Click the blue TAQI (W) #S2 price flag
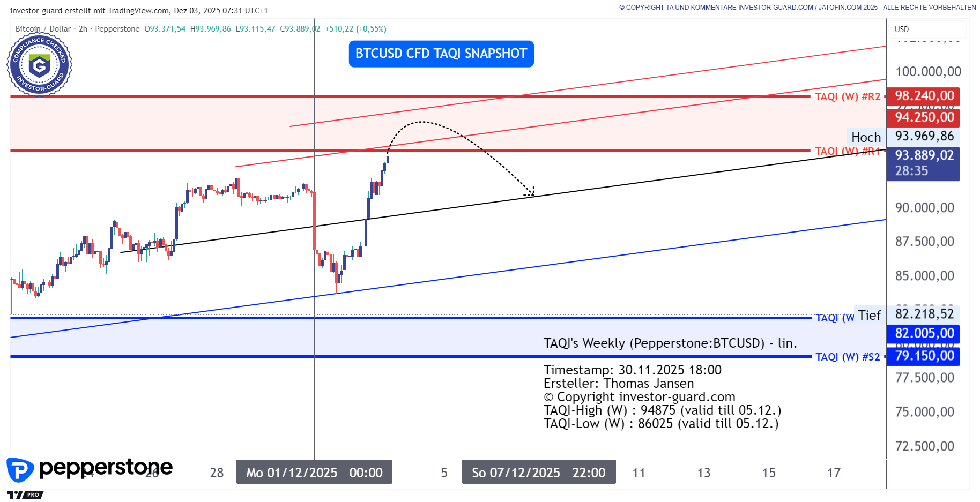980x502 pixels. pyautogui.click(x=923, y=356)
